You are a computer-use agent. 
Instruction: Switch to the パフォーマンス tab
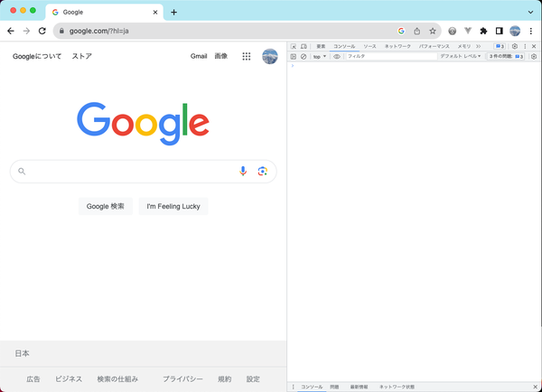click(x=435, y=46)
